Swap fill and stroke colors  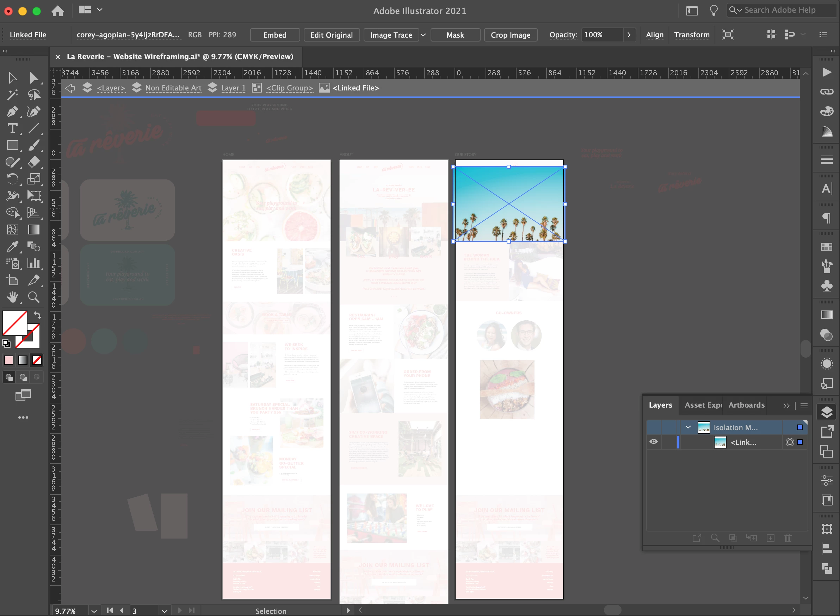click(37, 315)
